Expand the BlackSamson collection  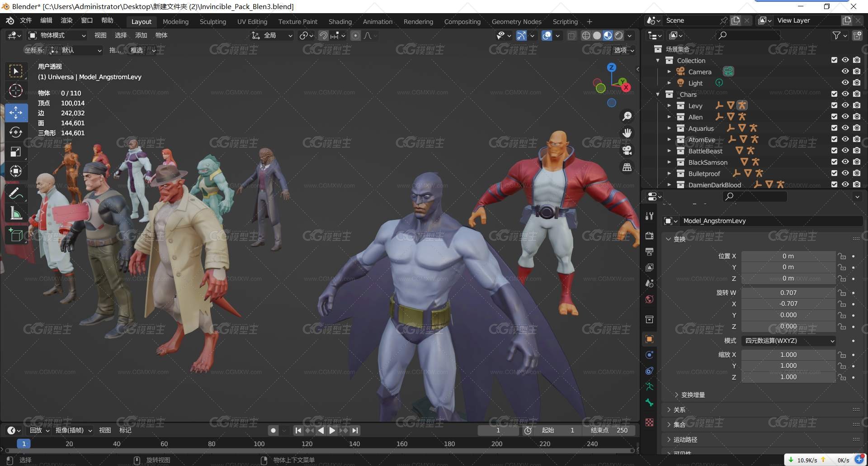(x=669, y=162)
